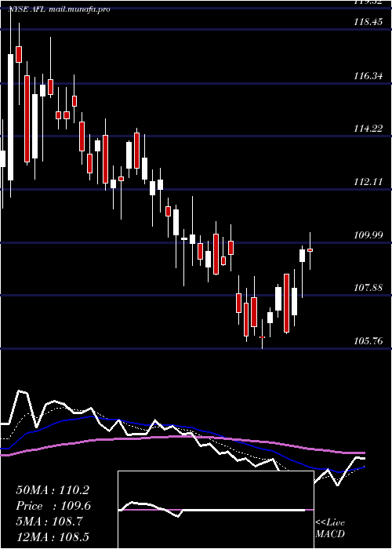
Task: Click the 114.22 price level label
Action: tap(368, 129)
